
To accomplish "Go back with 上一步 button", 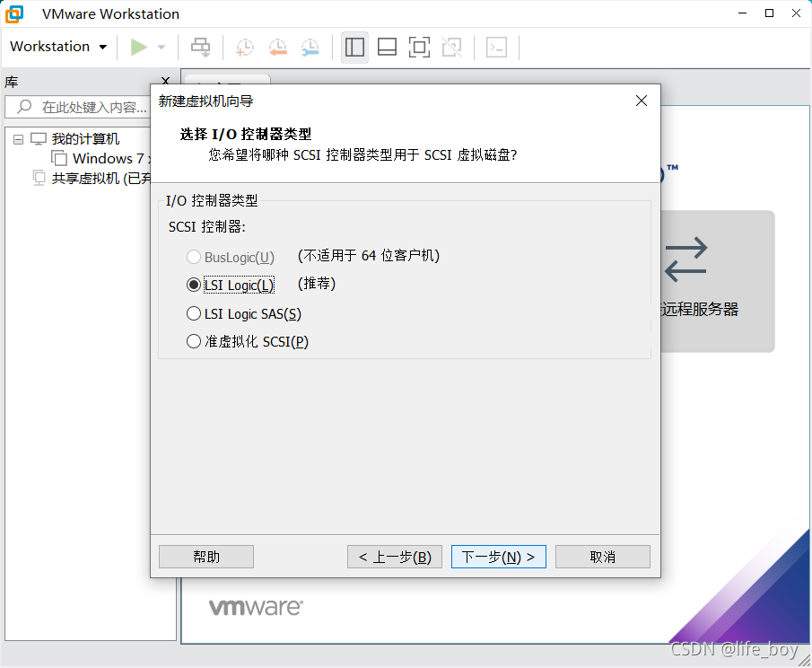I will 395,557.
